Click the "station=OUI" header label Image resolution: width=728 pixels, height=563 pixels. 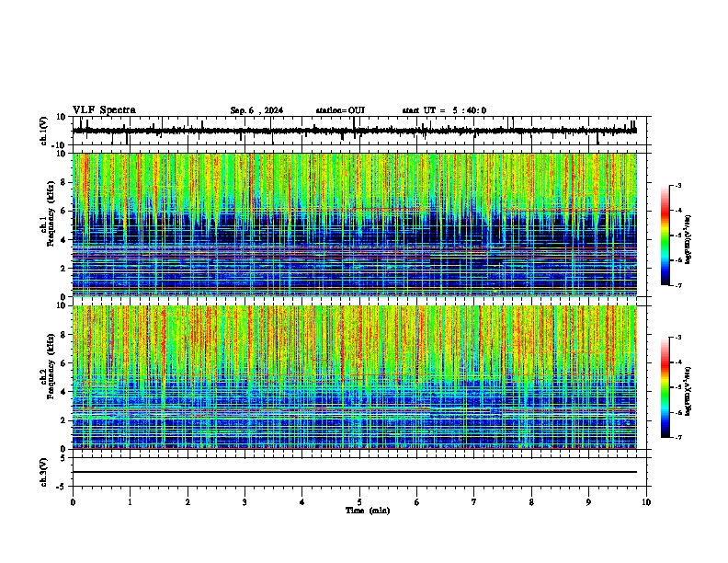[340, 110]
